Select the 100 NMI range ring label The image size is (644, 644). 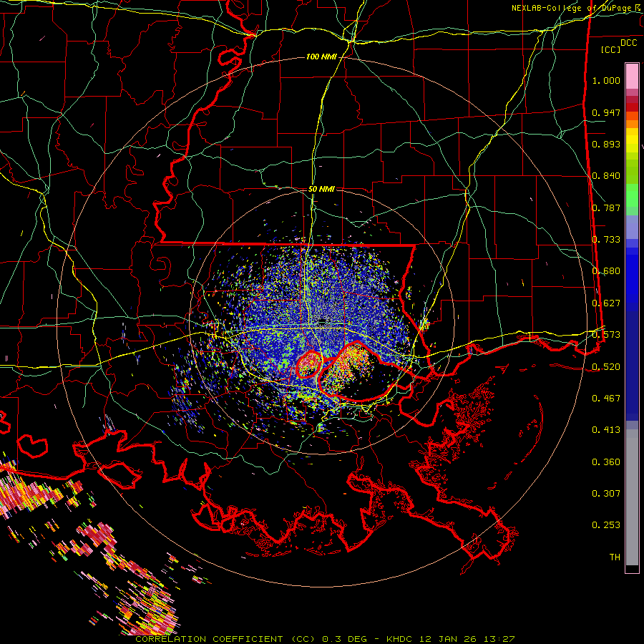pos(321,57)
